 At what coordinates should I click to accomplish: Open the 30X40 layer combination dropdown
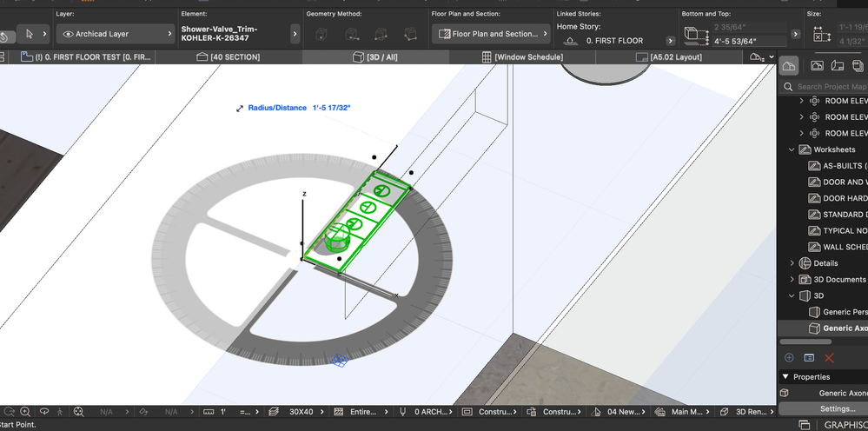[x=296, y=412]
